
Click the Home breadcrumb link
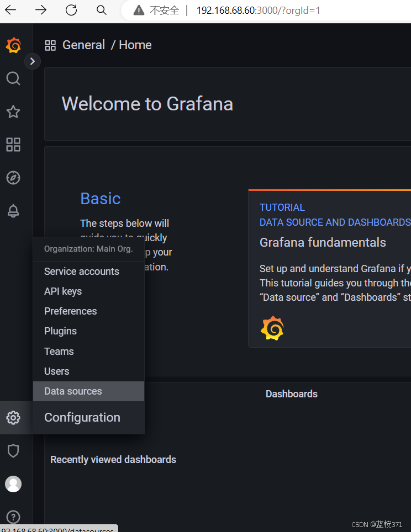[135, 45]
